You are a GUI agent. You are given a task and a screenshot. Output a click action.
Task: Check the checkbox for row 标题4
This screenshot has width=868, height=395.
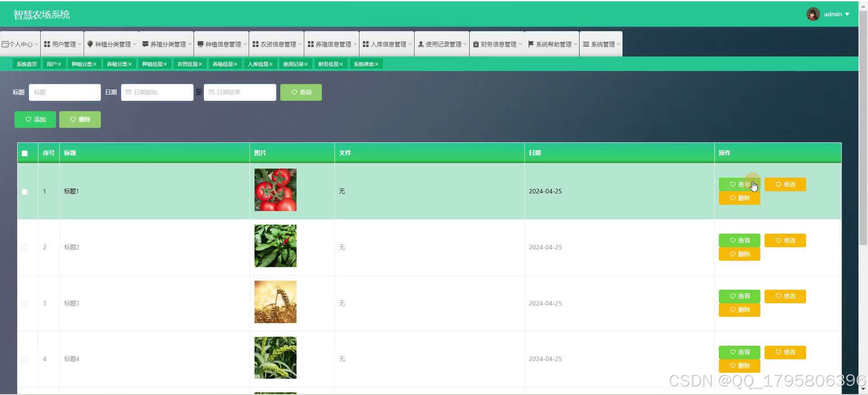click(x=25, y=359)
